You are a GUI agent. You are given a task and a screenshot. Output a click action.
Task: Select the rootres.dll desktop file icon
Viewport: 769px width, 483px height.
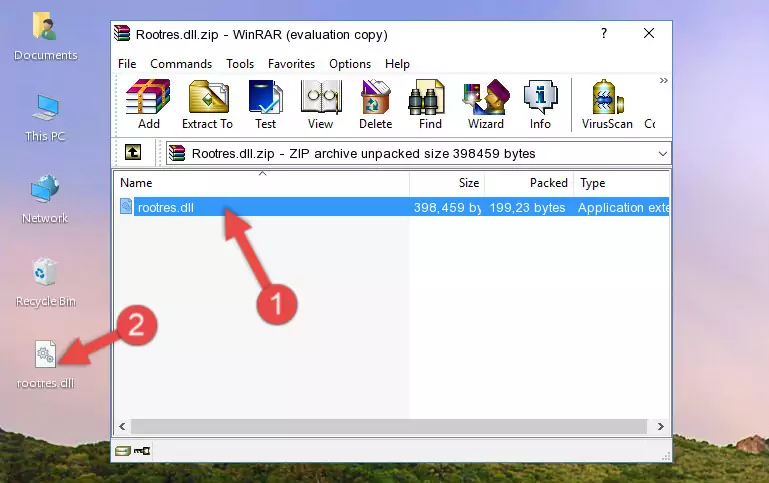point(45,365)
